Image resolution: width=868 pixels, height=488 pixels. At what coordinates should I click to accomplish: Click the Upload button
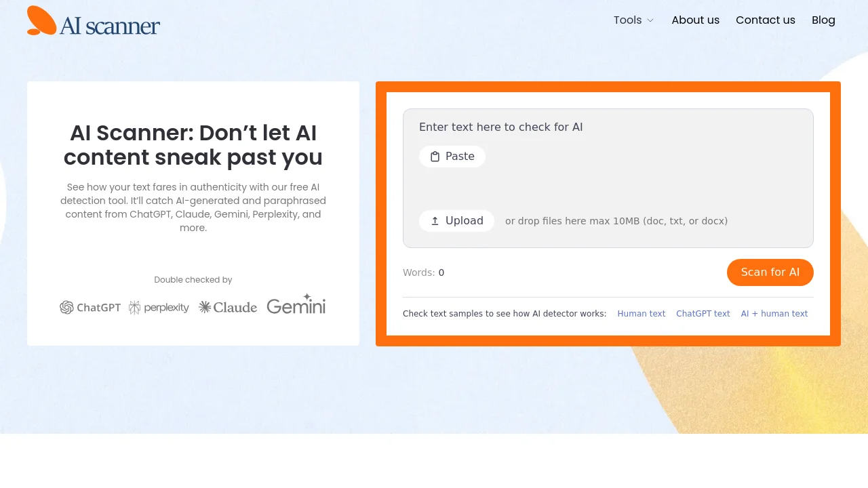click(456, 221)
